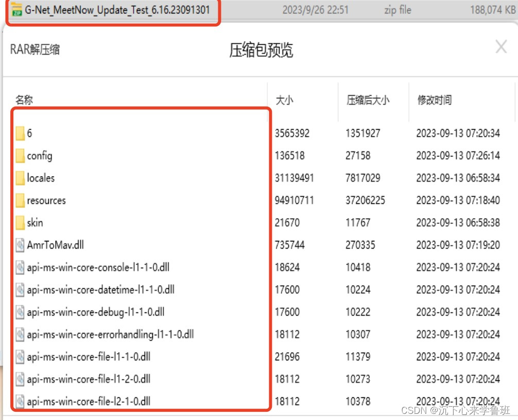The width and height of the screenshot is (518, 420).
Task: Close the archive preview dialog
Action: pyautogui.click(x=501, y=46)
